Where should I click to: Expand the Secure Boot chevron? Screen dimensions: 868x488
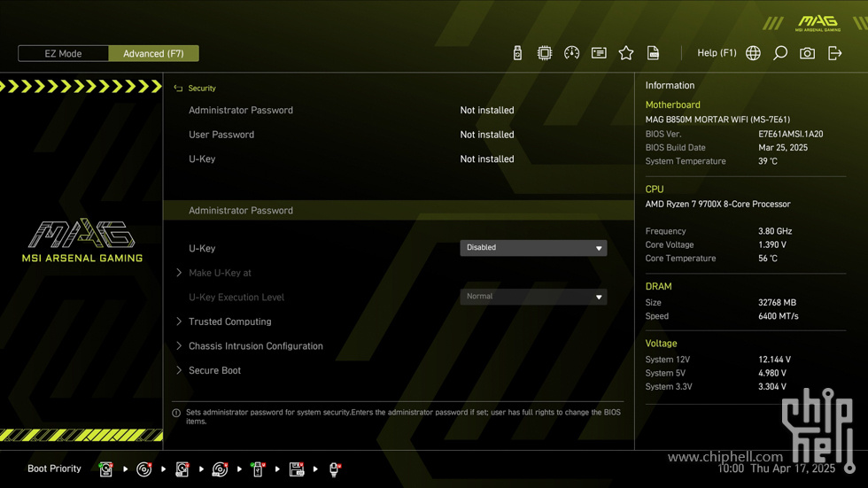[x=179, y=370]
